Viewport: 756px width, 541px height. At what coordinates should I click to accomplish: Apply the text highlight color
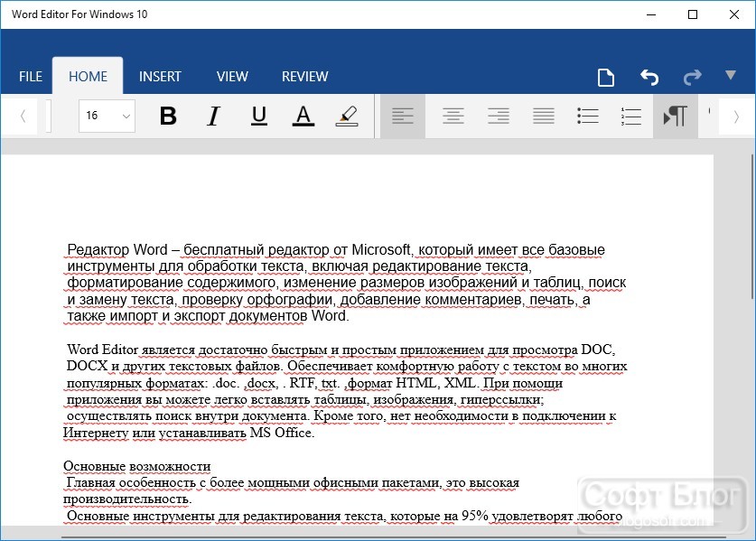(x=347, y=116)
